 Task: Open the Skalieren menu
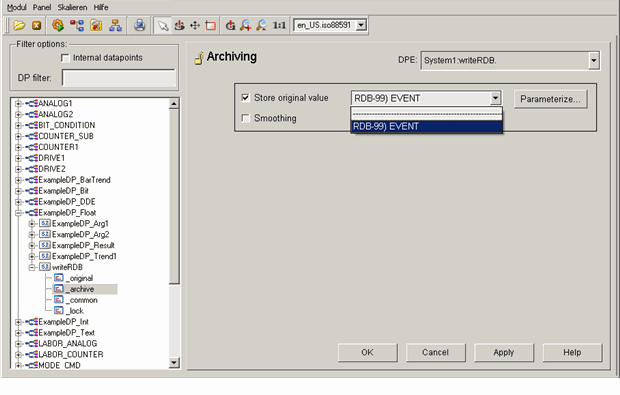point(72,8)
